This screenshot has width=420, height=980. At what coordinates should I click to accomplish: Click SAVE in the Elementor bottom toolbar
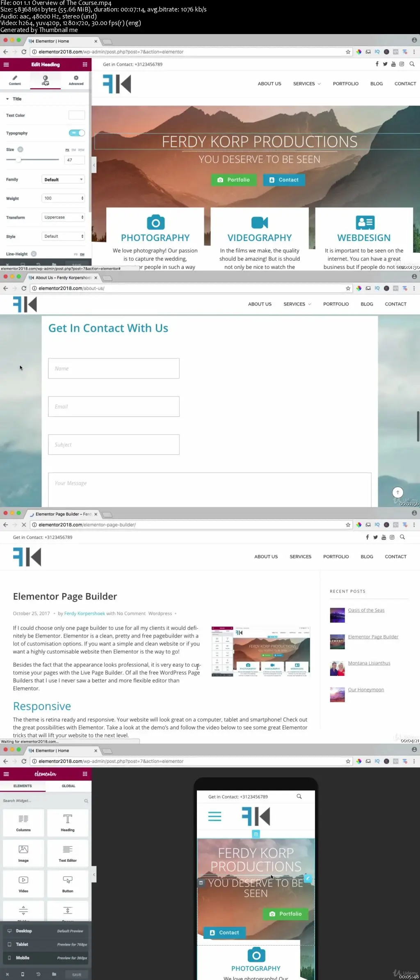pos(77,974)
